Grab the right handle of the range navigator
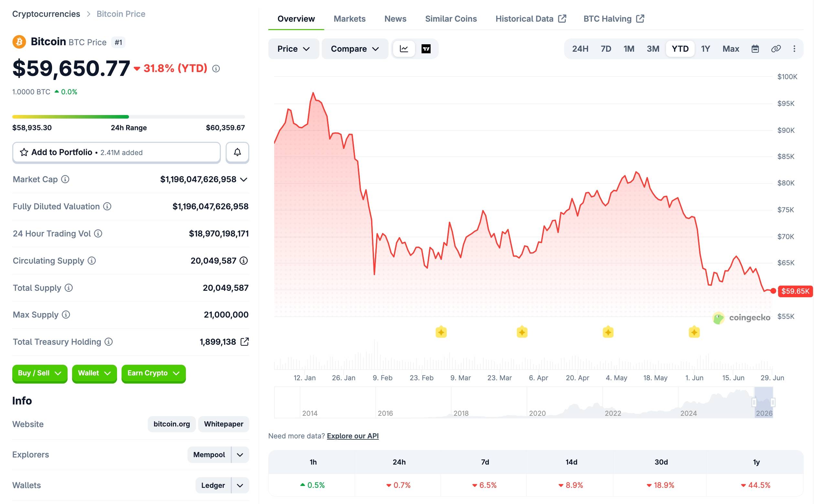 coord(773,402)
